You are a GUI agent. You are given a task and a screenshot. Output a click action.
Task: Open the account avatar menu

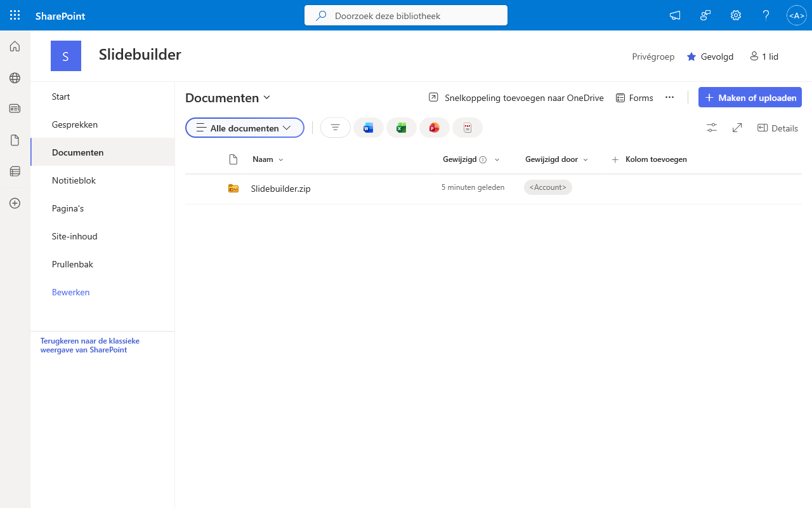796,15
